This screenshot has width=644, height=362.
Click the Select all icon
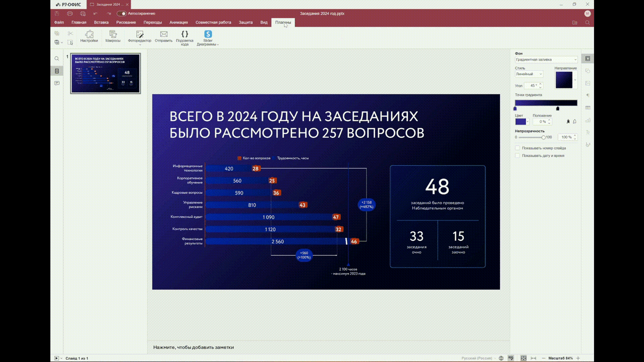(70, 42)
